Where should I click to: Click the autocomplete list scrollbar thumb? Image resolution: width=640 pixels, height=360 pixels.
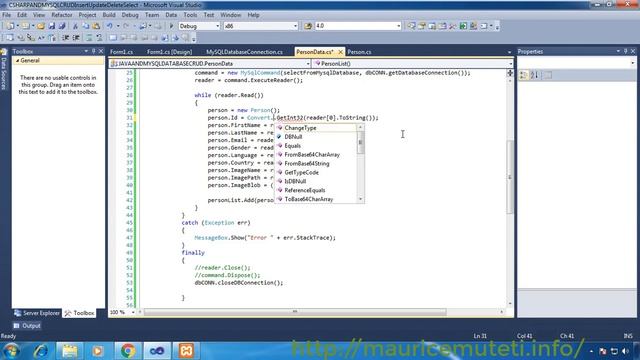pyautogui.click(x=360, y=142)
